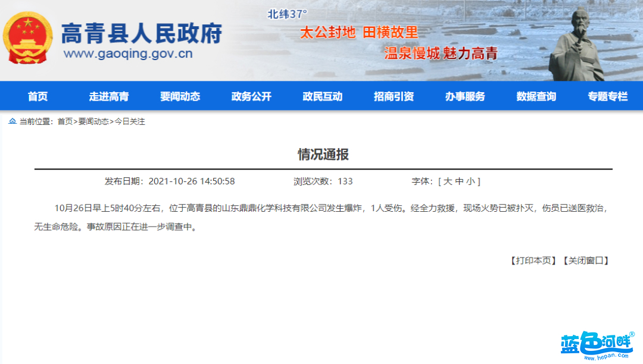Click the home icon in the breadcrumb
643x364 pixels.
[13, 121]
